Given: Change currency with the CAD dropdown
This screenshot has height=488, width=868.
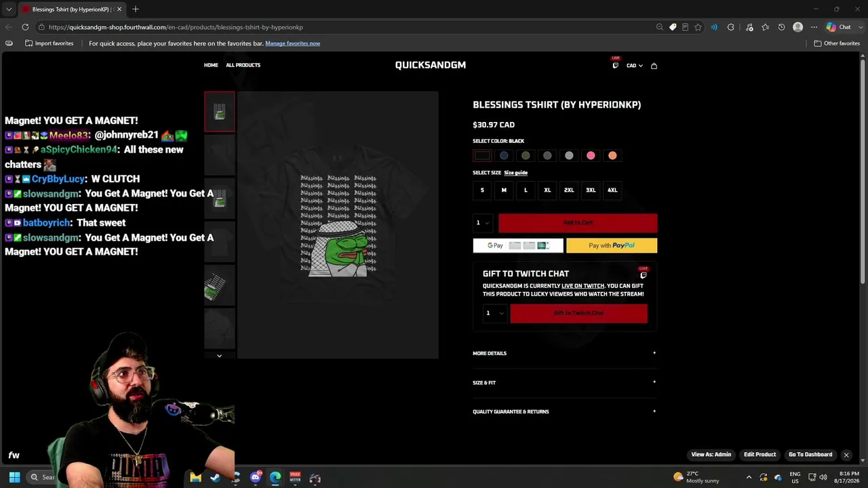Looking at the screenshot, I should (x=634, y=66).
